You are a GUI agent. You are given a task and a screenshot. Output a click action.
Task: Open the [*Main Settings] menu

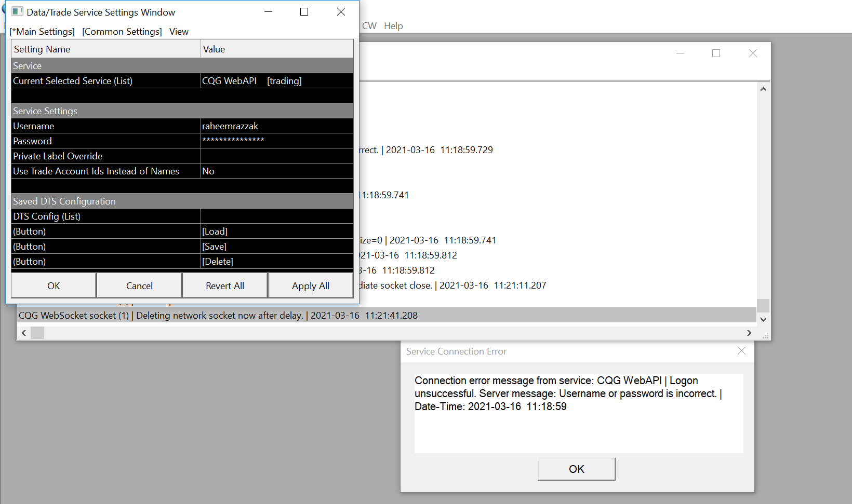point(42,32)
